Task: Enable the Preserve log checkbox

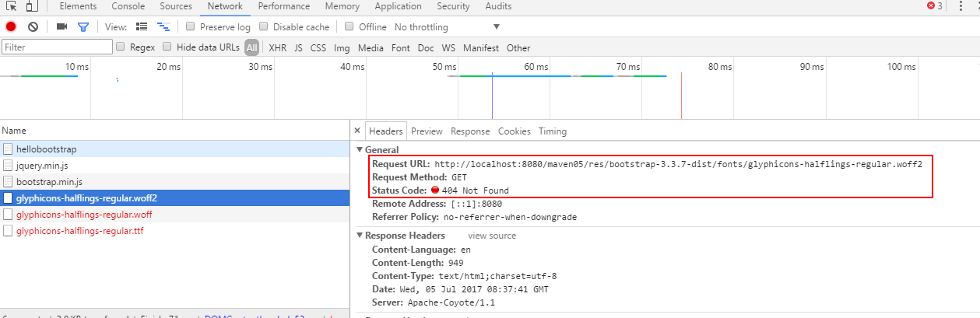Action: 191,26
